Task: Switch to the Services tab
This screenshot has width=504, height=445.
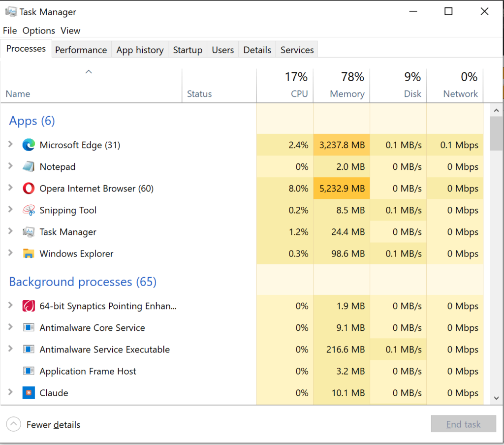Action: point(297,50)
